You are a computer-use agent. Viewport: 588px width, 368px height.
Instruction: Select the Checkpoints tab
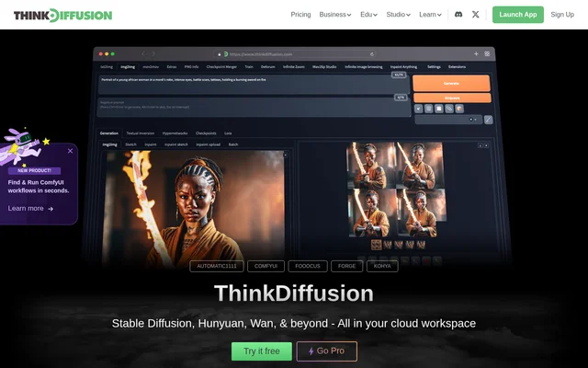tap(206, 133)
